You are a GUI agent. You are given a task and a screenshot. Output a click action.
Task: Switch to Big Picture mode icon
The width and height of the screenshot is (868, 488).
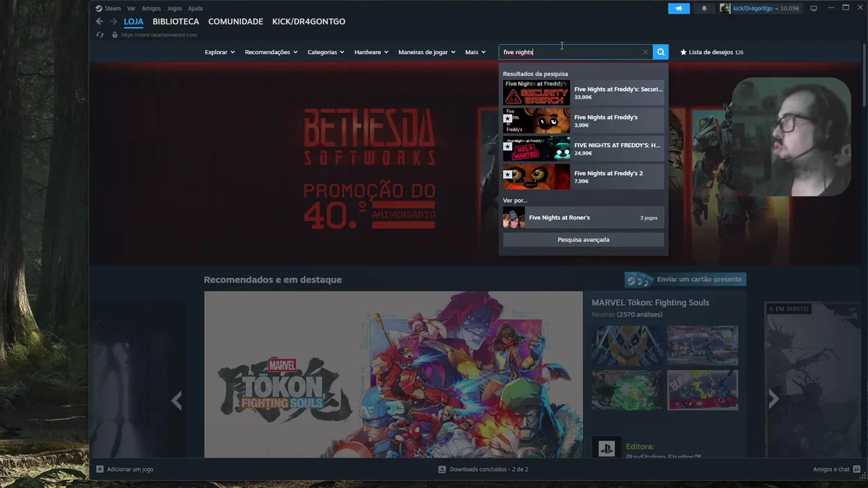[x=814, y=8]
